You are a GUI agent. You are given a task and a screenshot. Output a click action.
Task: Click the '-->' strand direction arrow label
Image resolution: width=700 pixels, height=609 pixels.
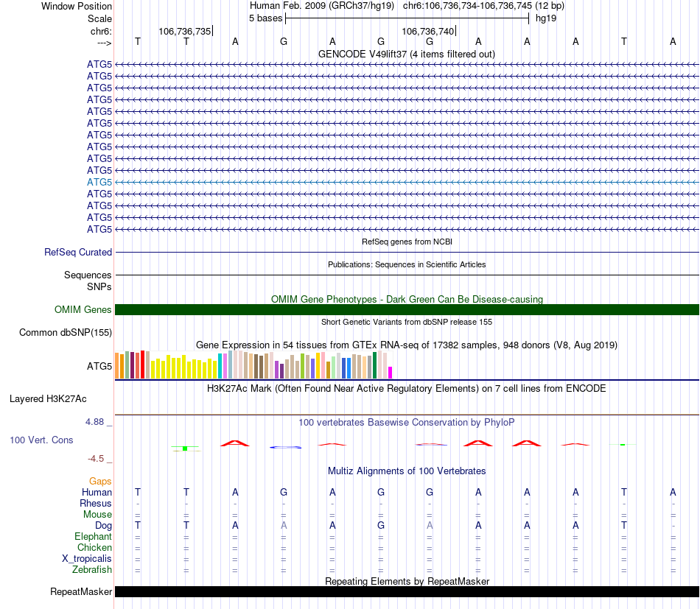(x=104, y=43)
